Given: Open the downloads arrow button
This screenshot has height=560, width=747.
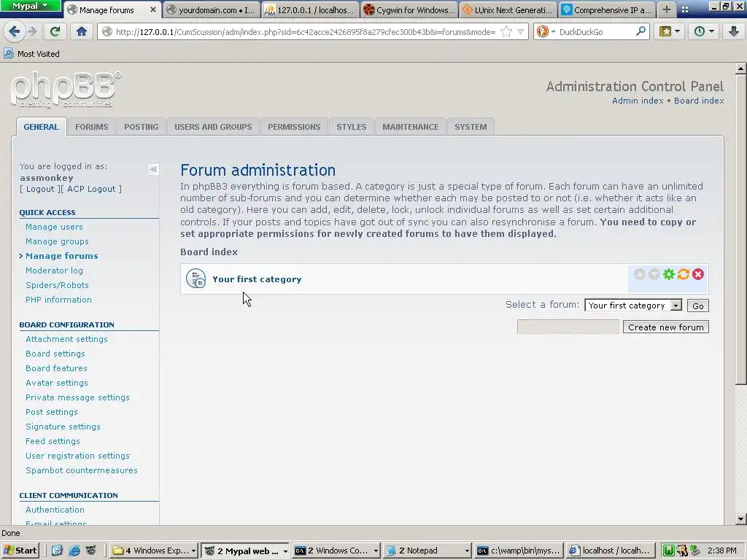Looking at the screenshot, I should [733, 31].
